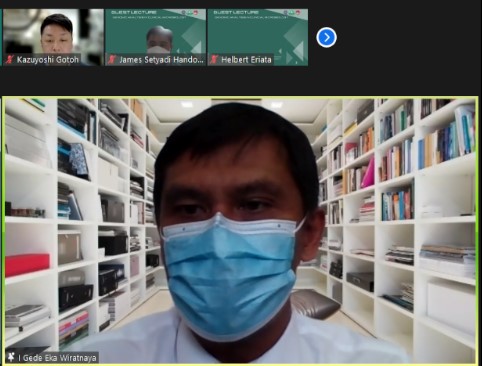
Task: Click mic icon beside I Gede Eka Wiratnaya
Action: pos(11,357)
